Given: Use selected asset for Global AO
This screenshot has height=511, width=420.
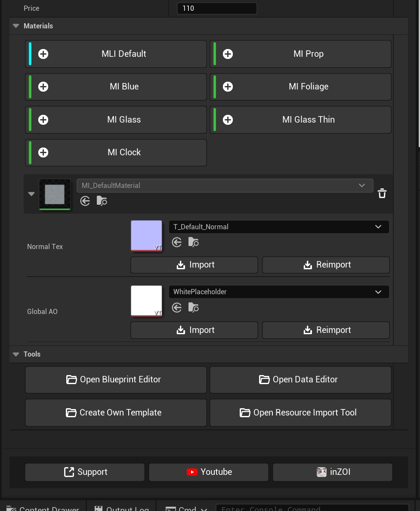Looking at the screenshot, I should [177, 308].
